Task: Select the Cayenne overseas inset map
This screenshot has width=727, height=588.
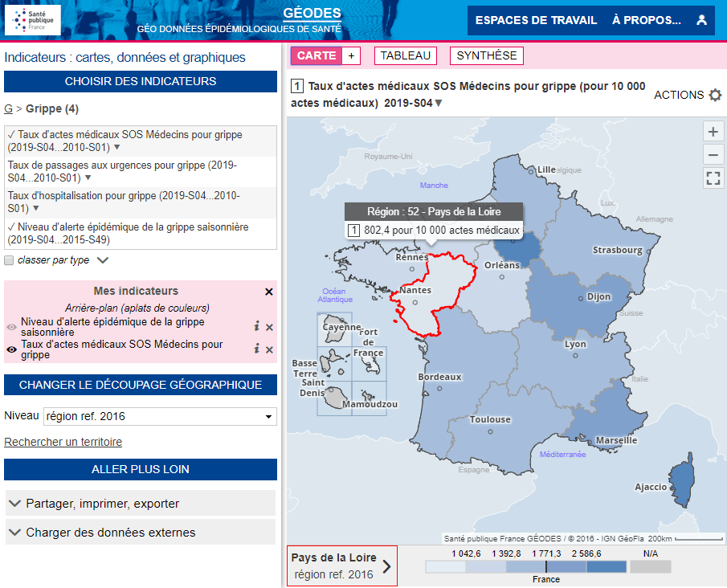Action: click(x=334, y=329)
